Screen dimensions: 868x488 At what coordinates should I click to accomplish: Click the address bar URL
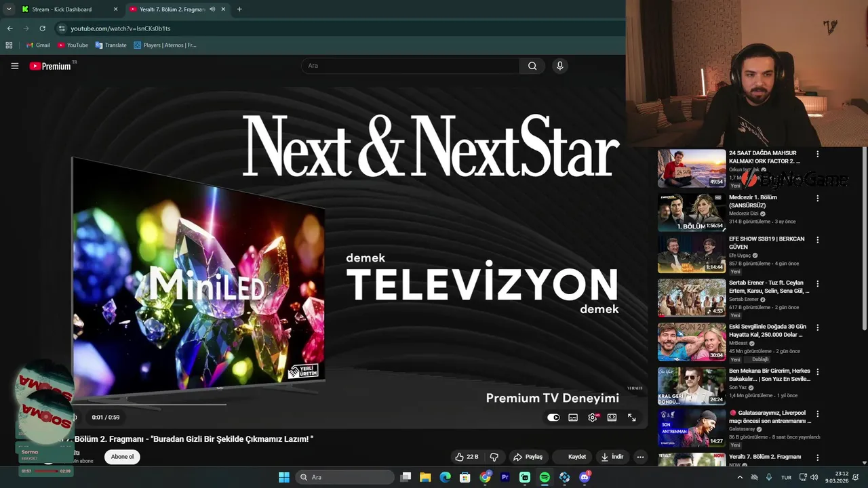click(x=121, y=28)
